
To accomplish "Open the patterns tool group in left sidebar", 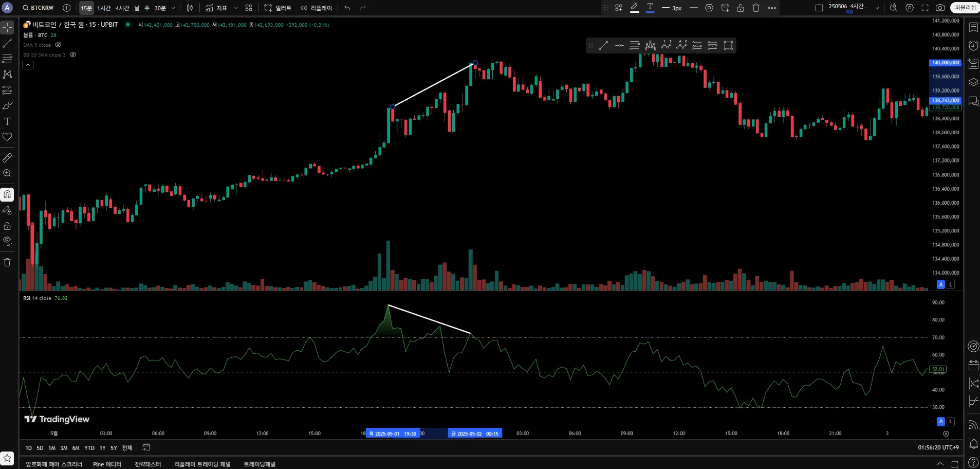I will coord(7,75).
